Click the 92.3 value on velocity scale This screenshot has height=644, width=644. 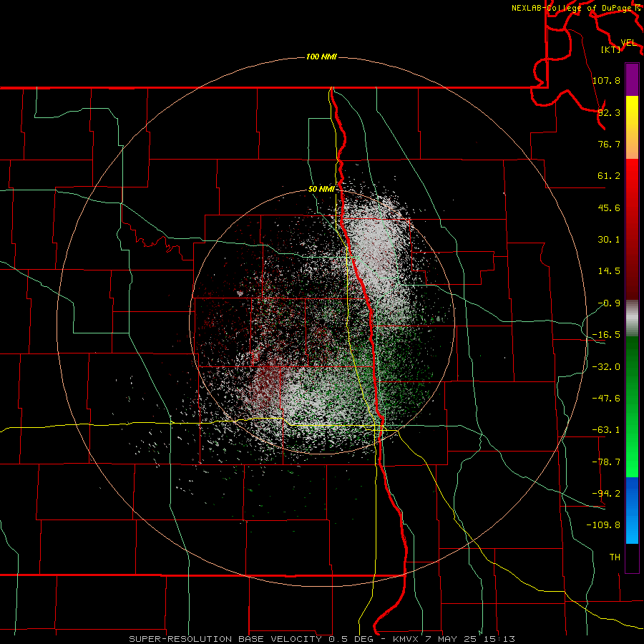click(609, 112)
